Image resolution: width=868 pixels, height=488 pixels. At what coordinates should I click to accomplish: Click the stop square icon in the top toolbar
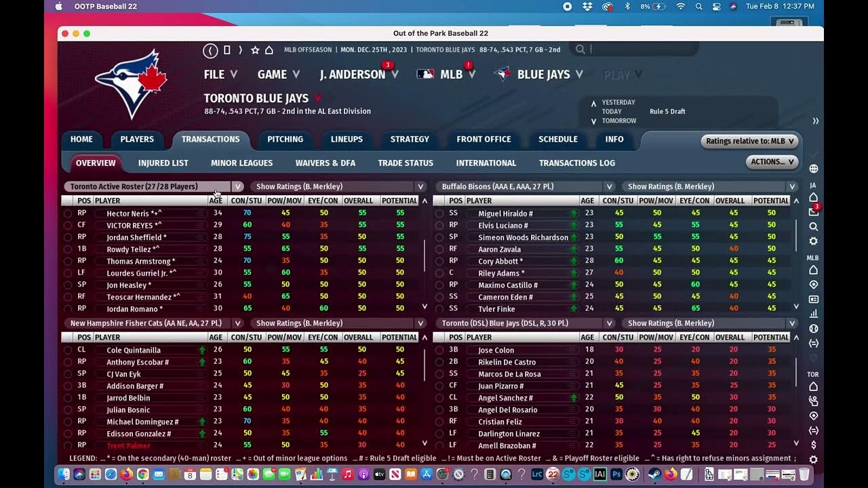click(227, 50)
